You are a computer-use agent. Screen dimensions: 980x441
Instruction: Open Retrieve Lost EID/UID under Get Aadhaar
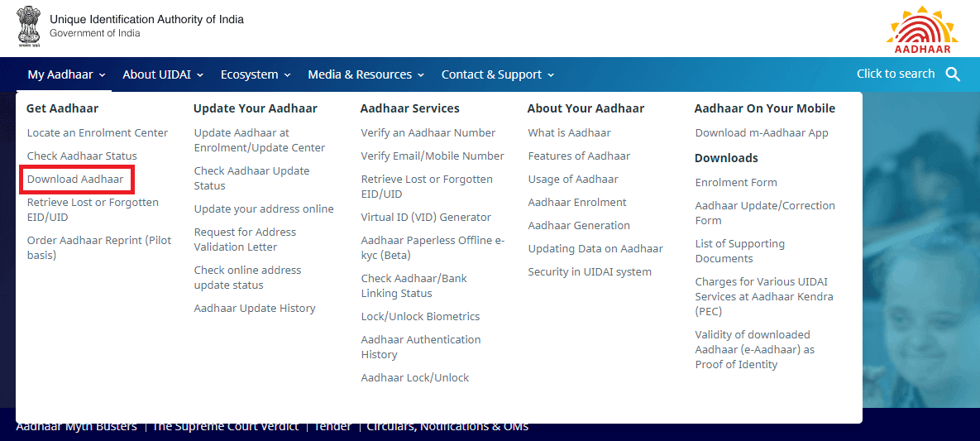(93, 209)
